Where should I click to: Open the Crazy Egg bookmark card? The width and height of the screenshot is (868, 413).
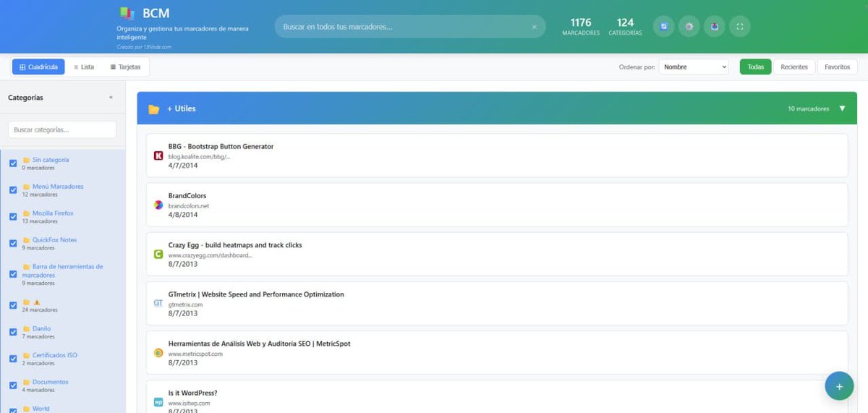click(x=497, y=254)
